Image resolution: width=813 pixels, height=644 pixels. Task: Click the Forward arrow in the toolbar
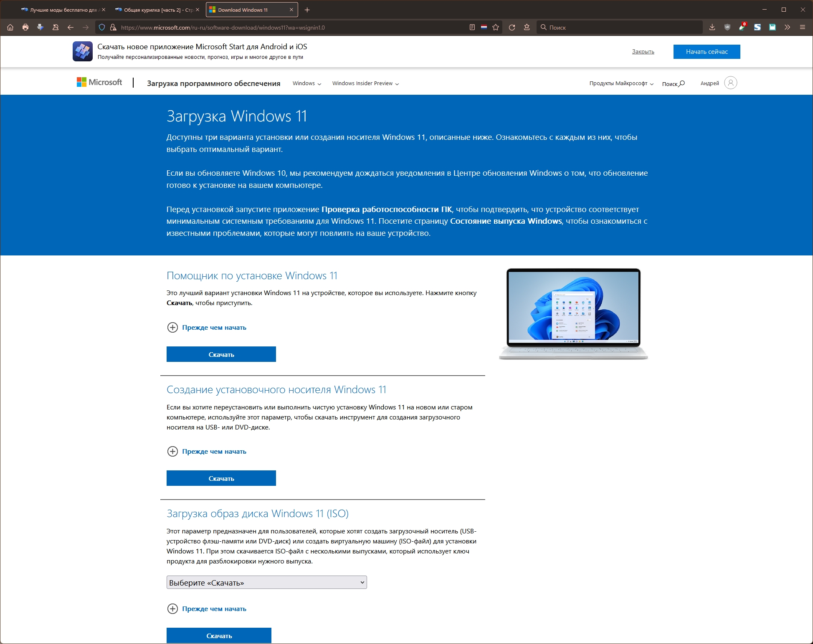86,27
